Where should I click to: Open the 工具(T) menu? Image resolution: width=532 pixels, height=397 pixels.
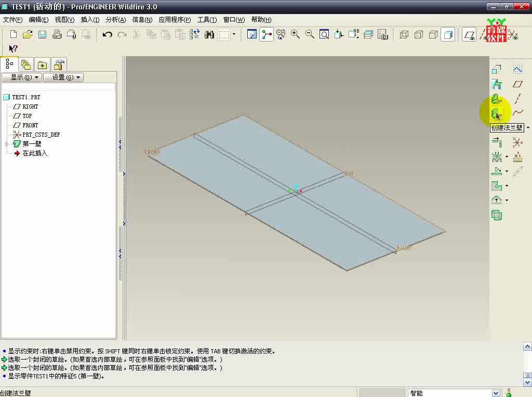click(207, 20)
